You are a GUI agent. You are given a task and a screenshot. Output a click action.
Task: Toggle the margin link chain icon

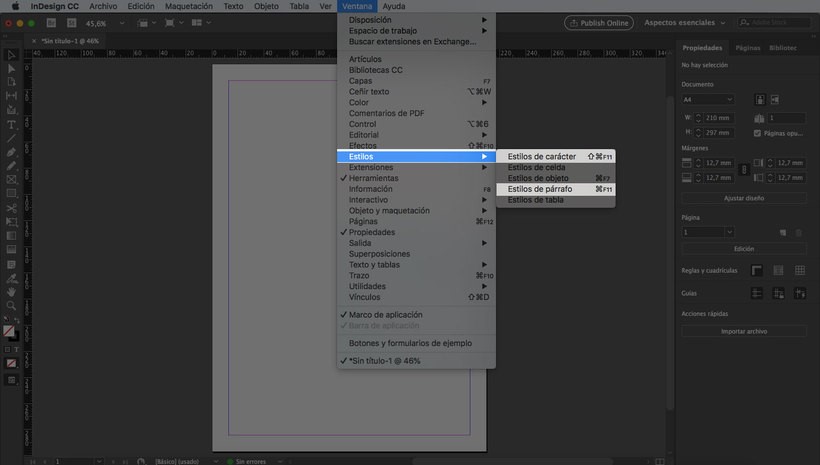(x=743, y=170)
